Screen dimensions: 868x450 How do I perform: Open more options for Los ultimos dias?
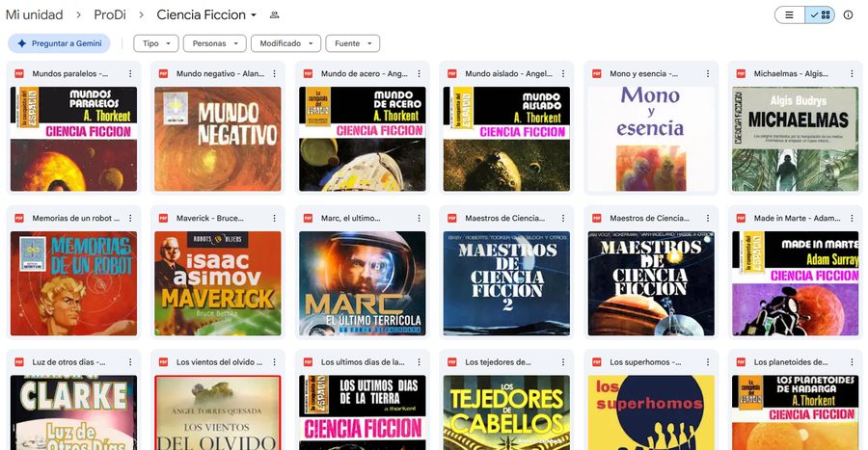420,362
